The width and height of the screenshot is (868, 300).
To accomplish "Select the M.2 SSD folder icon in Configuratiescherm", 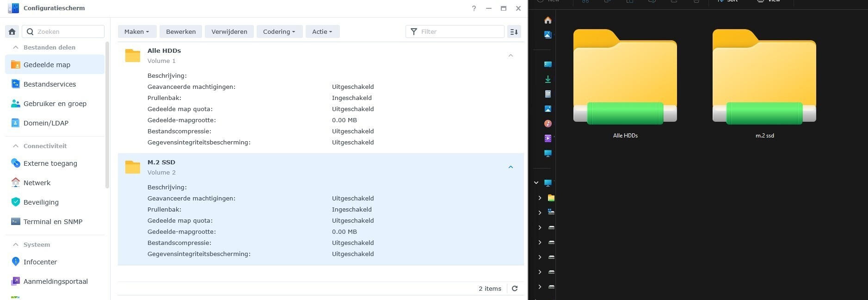I will point(133,167).
